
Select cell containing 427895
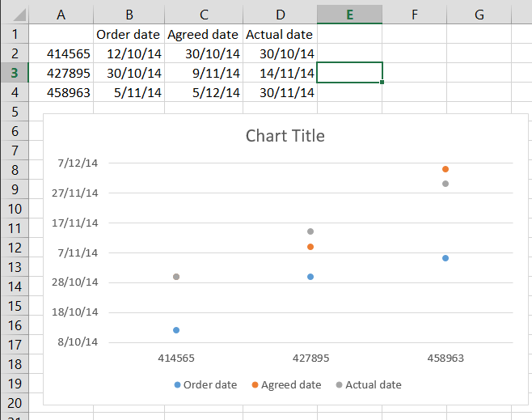coord(61,73)
